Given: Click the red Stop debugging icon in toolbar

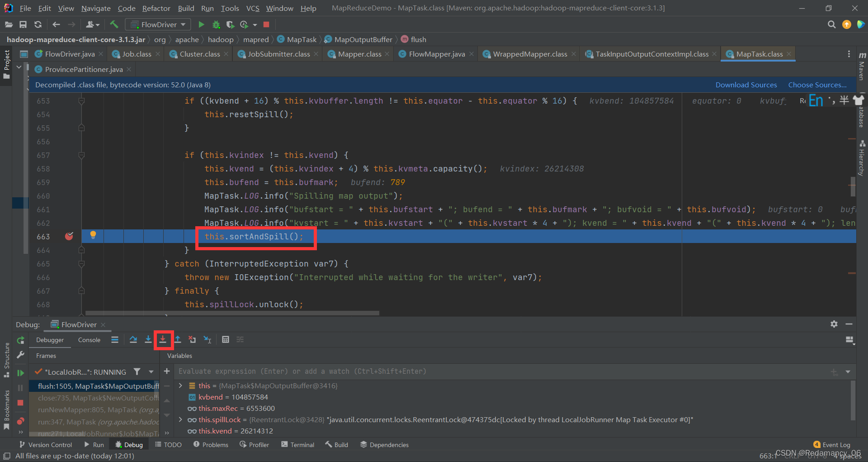Looking at the screenshot, I should point(266,24).
